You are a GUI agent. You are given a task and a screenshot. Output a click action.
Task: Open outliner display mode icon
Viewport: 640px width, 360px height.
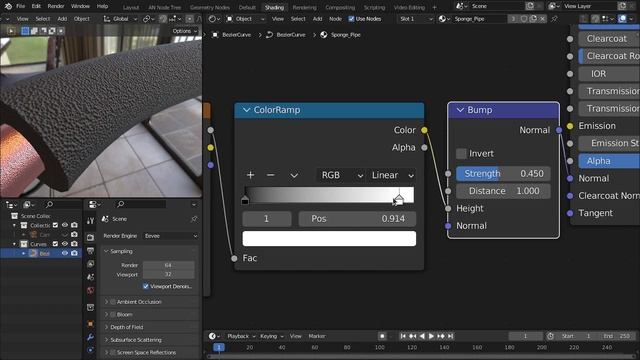[28, 204]
